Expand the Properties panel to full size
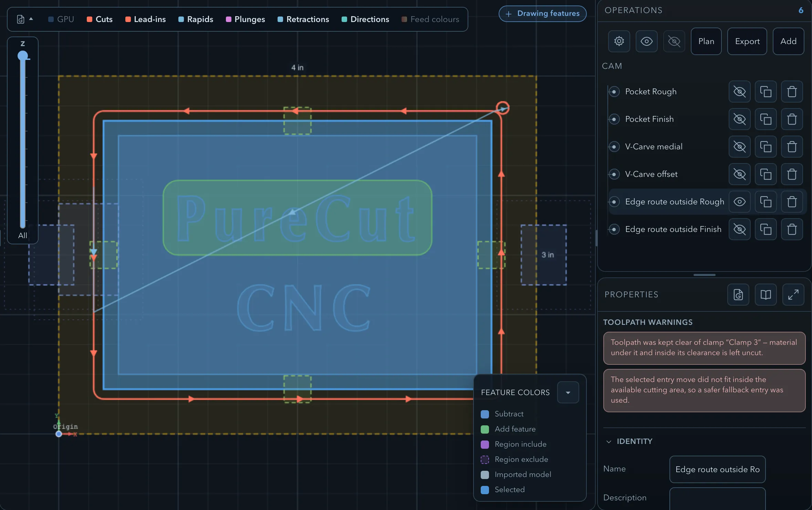812x510 pixels. [x=793, y=295]
